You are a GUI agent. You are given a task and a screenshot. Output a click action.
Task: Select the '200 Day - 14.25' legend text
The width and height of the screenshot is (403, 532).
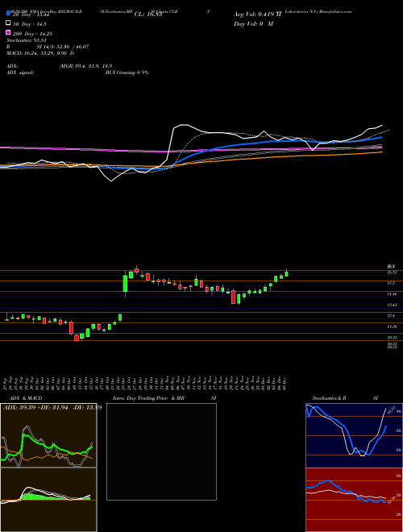pyautogui.click(x=32, y=34)
